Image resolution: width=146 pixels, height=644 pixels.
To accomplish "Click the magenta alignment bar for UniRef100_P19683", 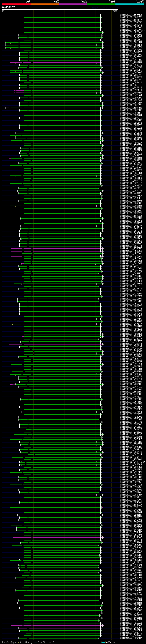I will click(58, 538).
